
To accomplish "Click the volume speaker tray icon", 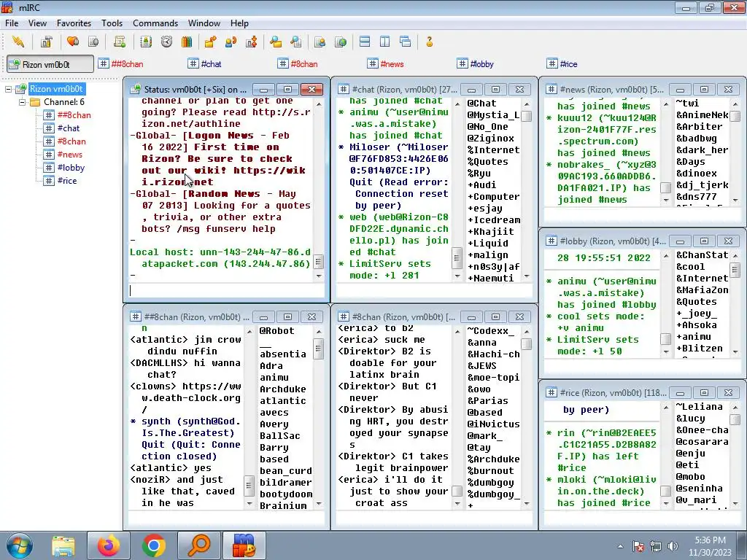I will [673, 546].
